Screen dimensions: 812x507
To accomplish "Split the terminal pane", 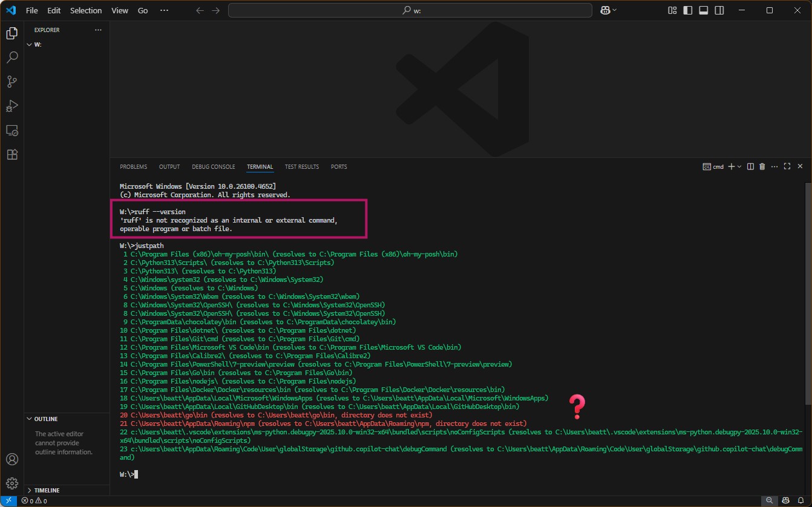I will pyautogui.click(x=750, y=166).
